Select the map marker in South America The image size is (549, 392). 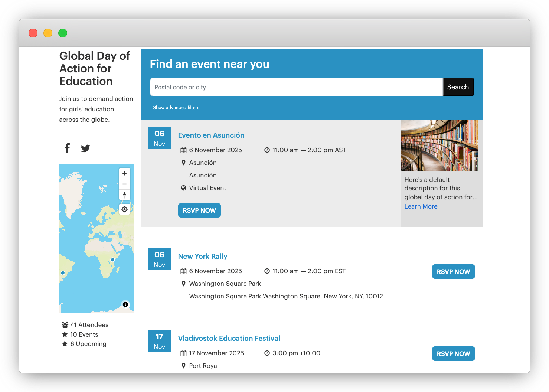[x=63, y=273]
